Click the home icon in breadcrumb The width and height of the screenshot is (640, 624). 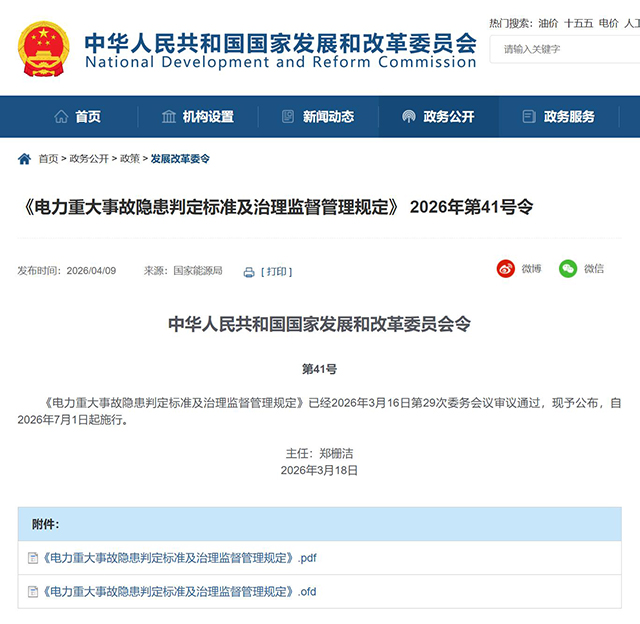point(25,159)
